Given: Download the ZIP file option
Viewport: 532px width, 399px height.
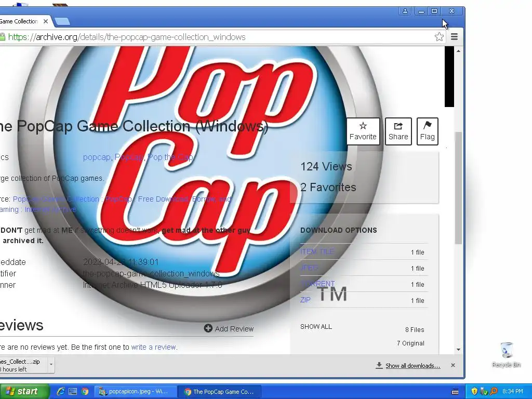Looking at the screenshot, I should (305, 300).
